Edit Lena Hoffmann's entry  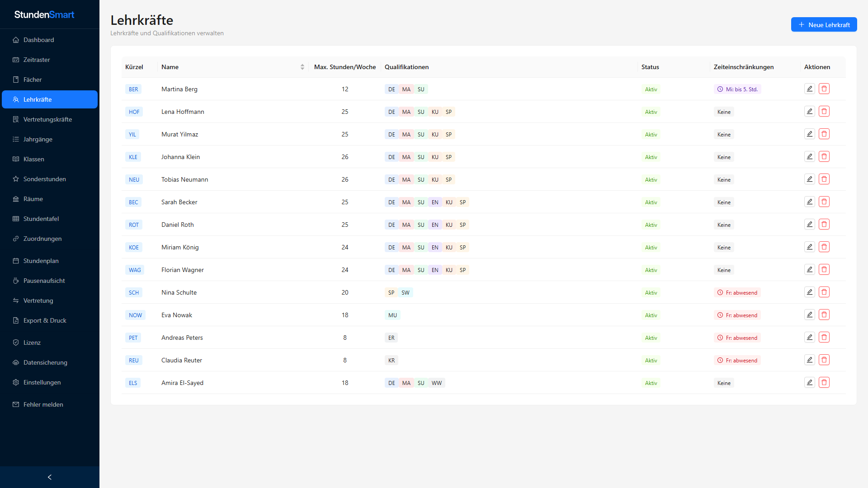pos(810,112)
